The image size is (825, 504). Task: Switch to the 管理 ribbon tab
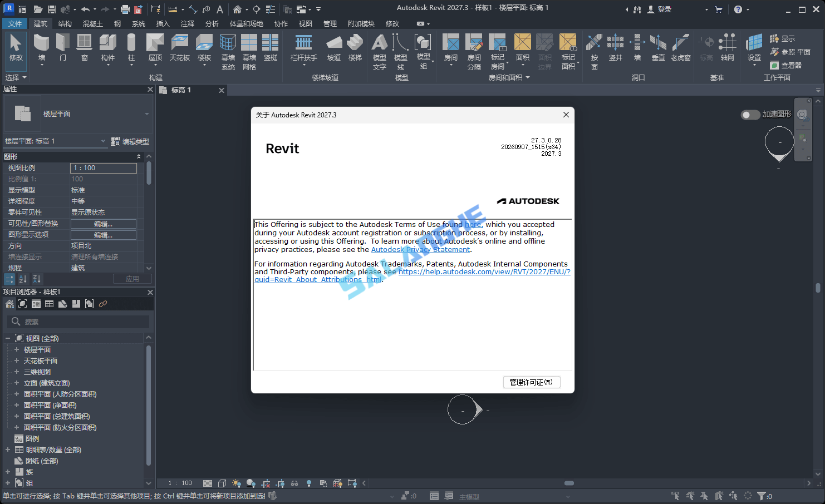click(x=330, y=23)
